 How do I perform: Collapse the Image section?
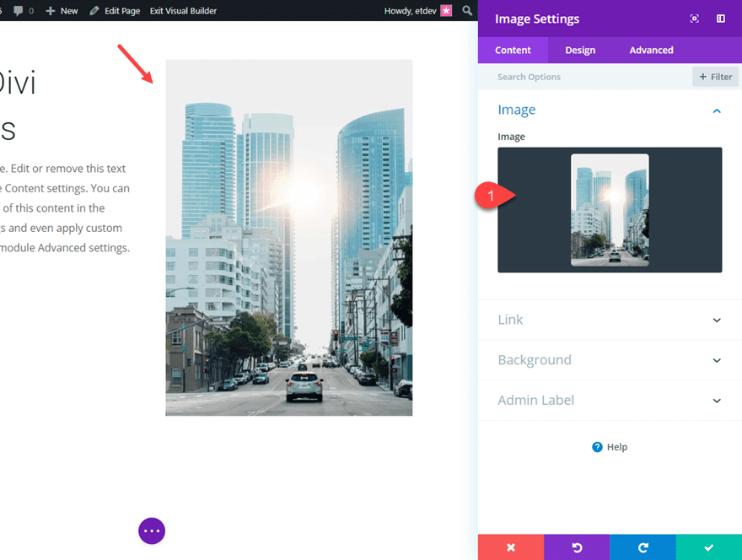click(716, 110)
